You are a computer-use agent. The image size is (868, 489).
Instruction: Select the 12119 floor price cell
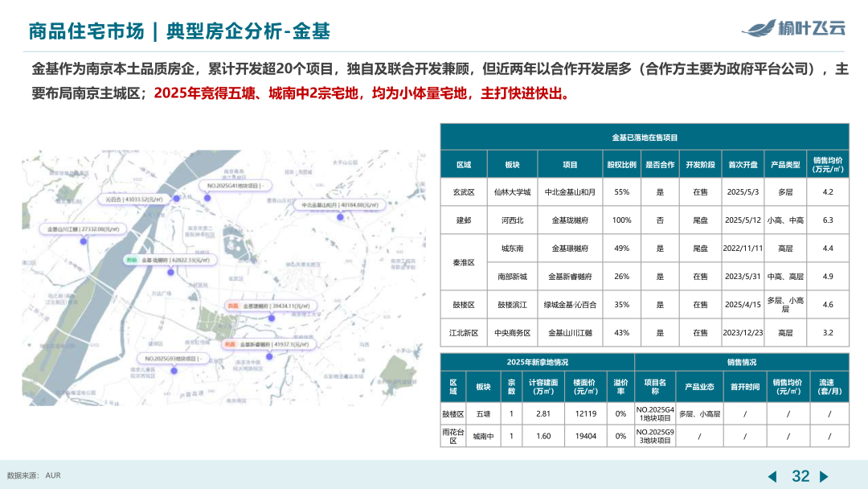tap(586, 413)
